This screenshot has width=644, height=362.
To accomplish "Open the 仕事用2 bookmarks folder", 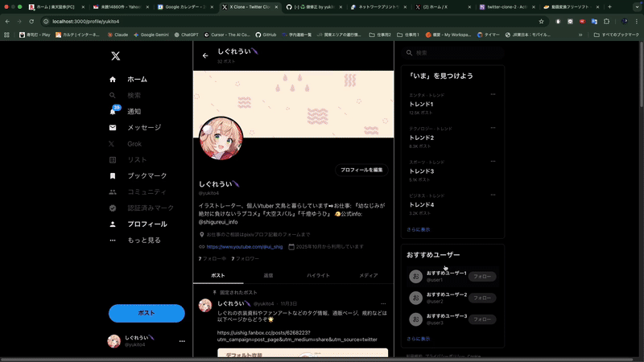I will (380, 35).
